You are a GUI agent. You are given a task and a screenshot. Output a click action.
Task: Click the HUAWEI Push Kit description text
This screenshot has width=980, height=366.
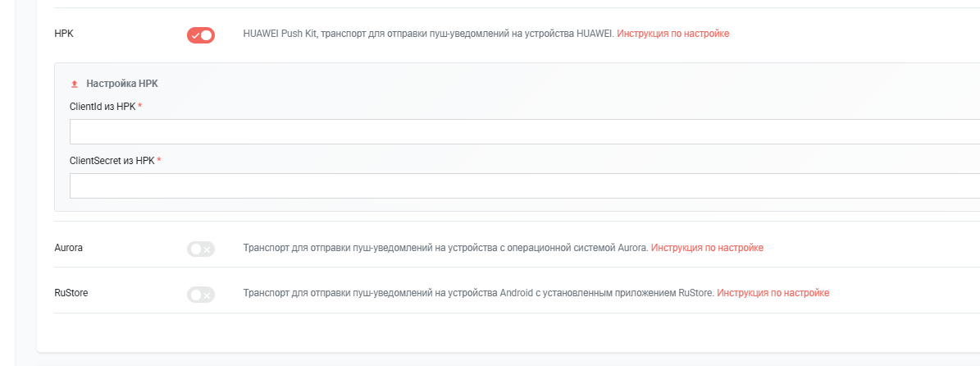pos(428,34)
